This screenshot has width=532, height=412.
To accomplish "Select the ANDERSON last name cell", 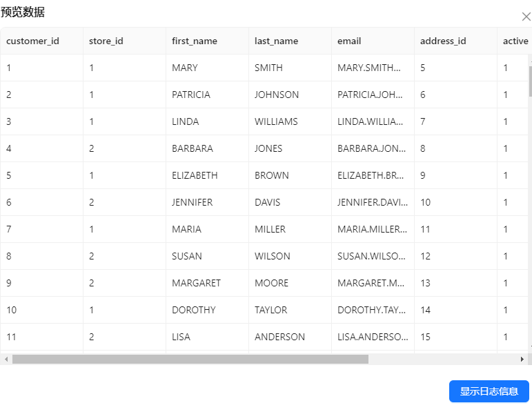I will pos(279,337).
